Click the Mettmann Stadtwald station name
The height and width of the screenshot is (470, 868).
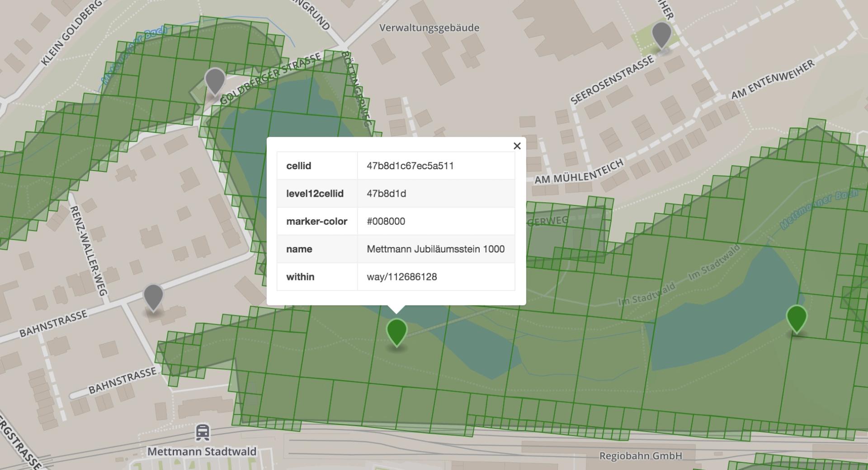(x=202, y=451)
